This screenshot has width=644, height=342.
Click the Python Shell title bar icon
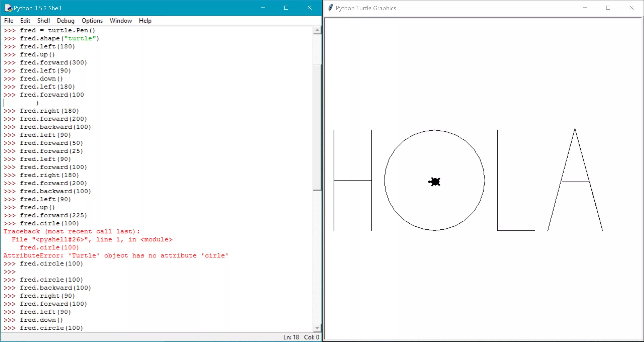pos(8,8)
